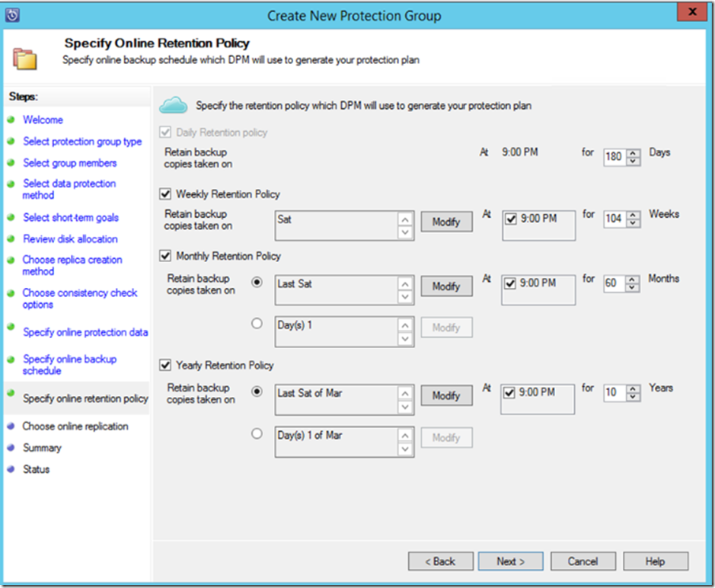Increase the monthly retention months value

631,280
